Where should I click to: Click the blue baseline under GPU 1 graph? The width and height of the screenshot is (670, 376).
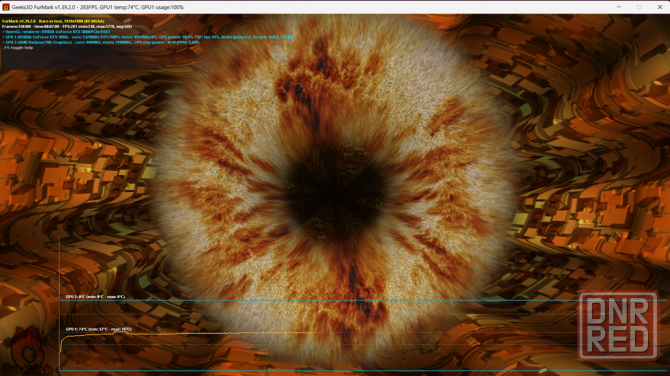(x=363, y=370)
